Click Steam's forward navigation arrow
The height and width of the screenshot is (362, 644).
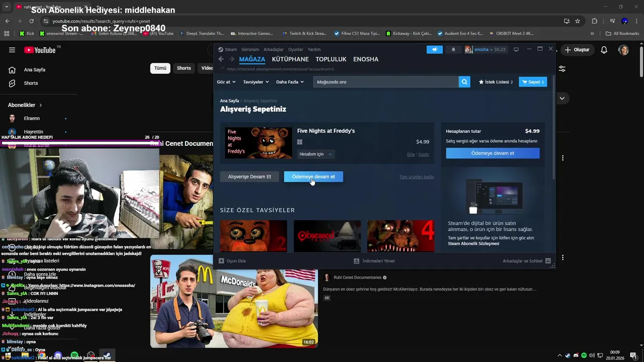pyautogui.click(x=231, y=59)
